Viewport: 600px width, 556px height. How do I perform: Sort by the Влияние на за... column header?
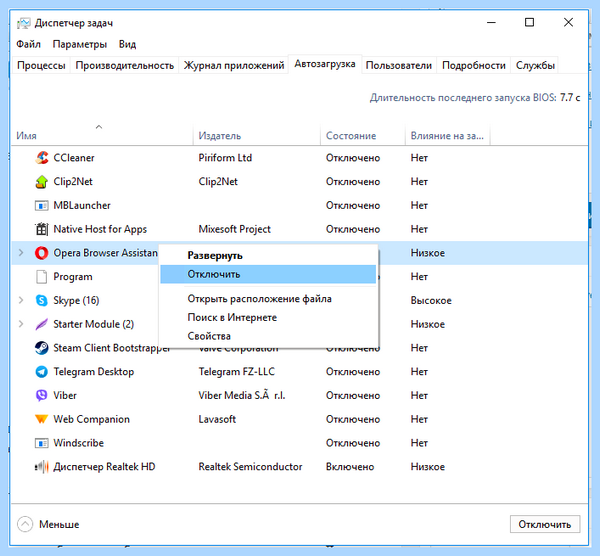pos(448,135)
